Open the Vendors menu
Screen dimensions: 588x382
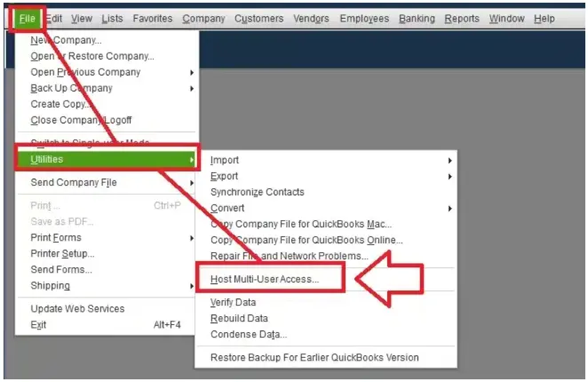pyautogui.click(x=311, y=19)
